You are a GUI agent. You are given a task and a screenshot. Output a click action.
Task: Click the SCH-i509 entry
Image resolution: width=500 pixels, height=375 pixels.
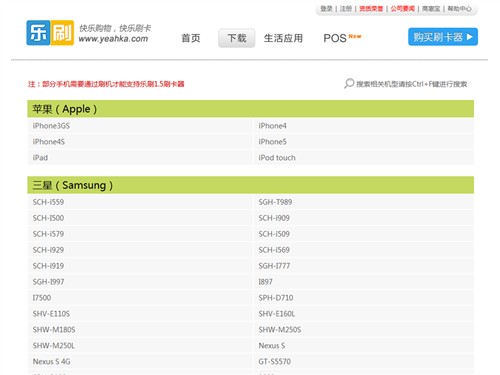[x=274, y=234]
